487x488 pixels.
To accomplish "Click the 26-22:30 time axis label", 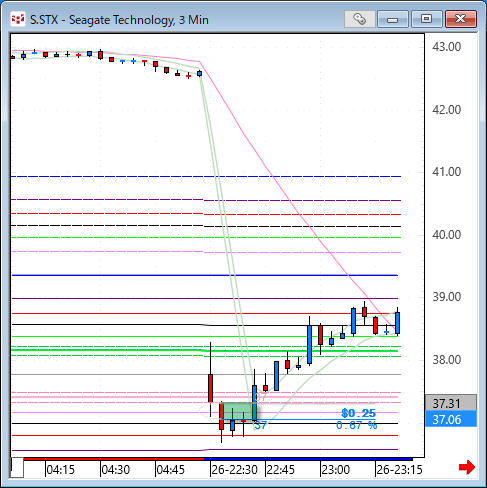I will [x=234, y=470].
